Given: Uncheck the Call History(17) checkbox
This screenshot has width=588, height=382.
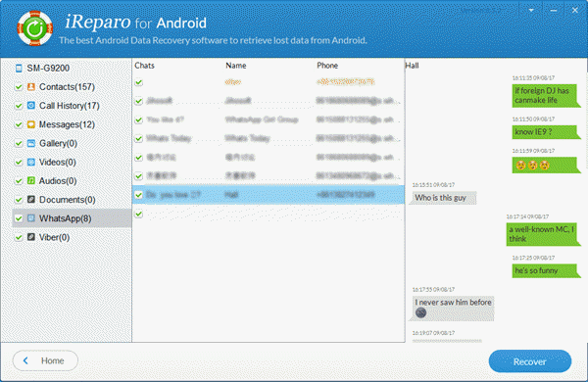Looking at the screenshot, I should 19,106.
